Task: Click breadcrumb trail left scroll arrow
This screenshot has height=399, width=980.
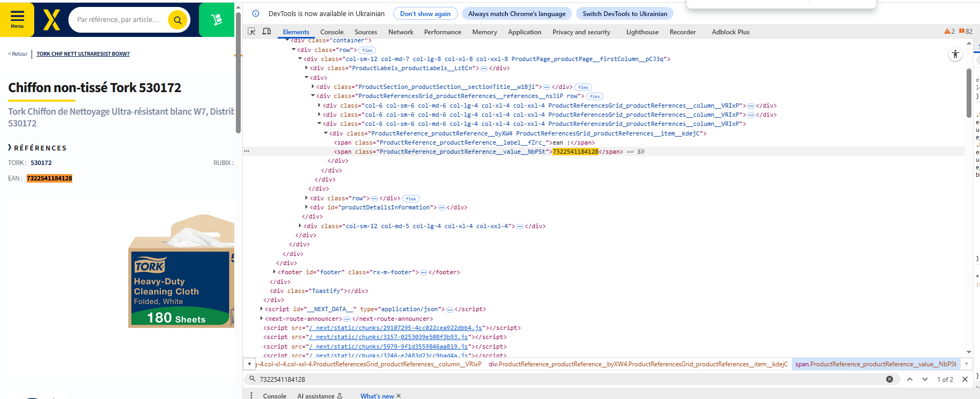Action: point(249,364)
